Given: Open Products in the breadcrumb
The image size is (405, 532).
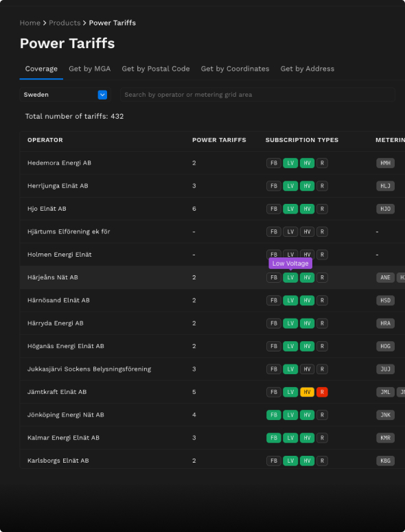Looking at the screenshot, I should click(x=65, y=23).
